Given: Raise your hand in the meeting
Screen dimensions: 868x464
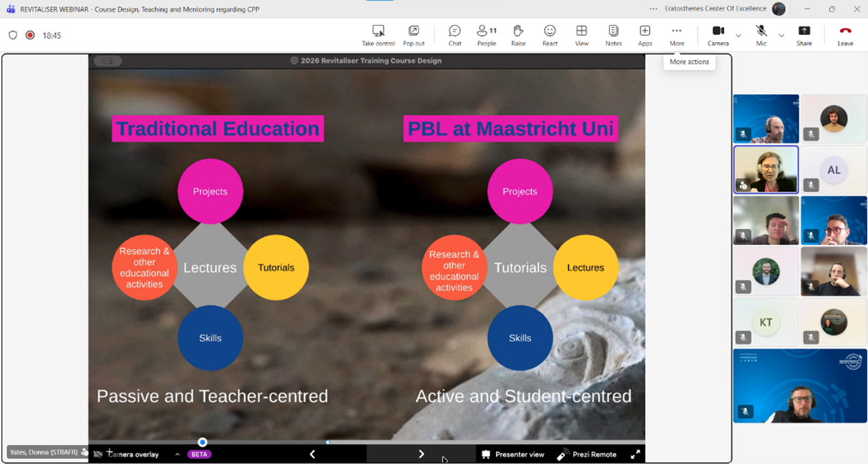Looking at the screenshot, I should [518, 35].
